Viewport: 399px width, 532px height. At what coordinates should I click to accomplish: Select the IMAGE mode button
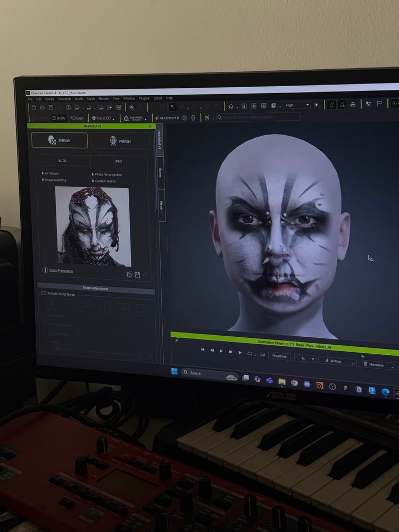pyautogui.click(x=60, y=140)
